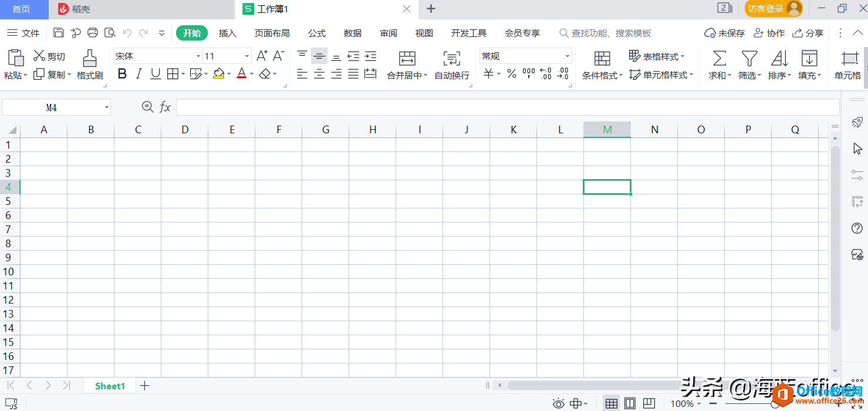
Task: Click the Save icon in quick access toolbar
Action: click(x=59, y=33)
